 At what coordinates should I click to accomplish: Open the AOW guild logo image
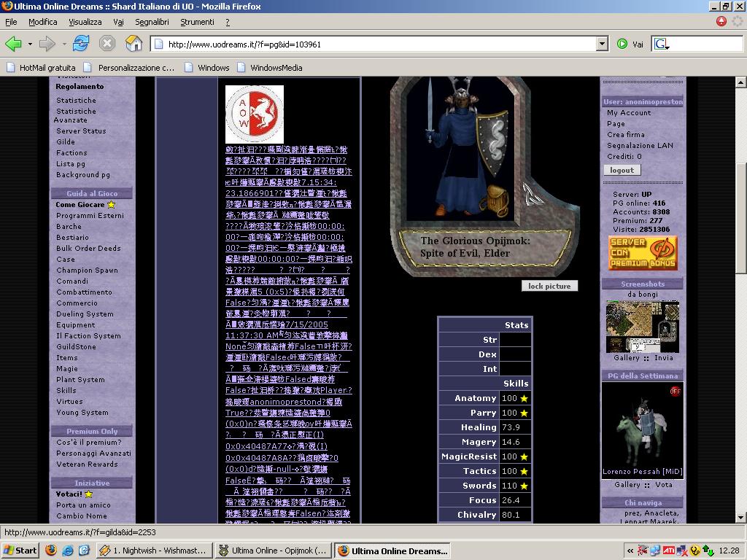[254, 114]
